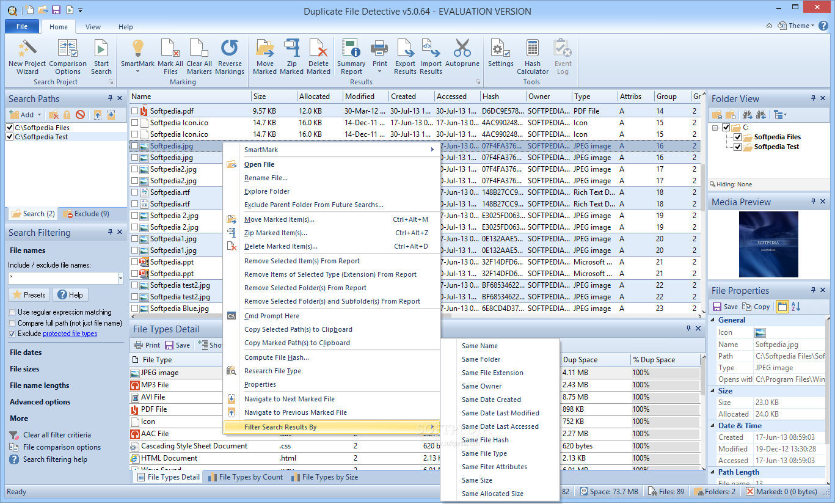Screen dimensions: 835x504
Task: Open the Summary Report
Action: (351, 57)
